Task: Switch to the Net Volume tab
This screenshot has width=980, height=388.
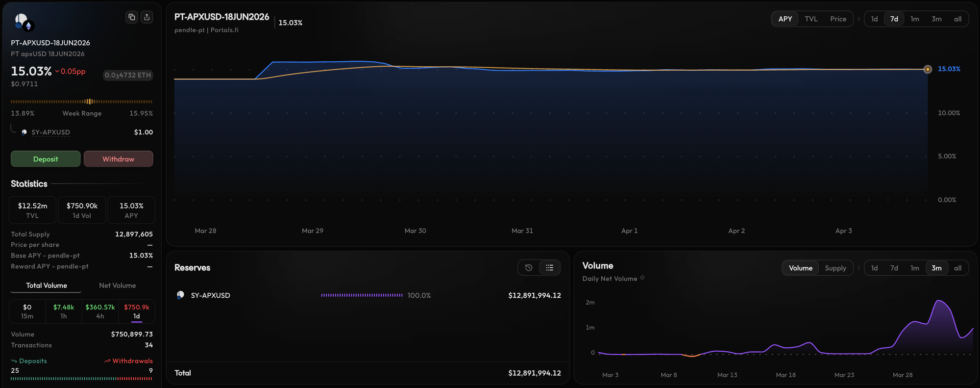Action: [118, 285]
